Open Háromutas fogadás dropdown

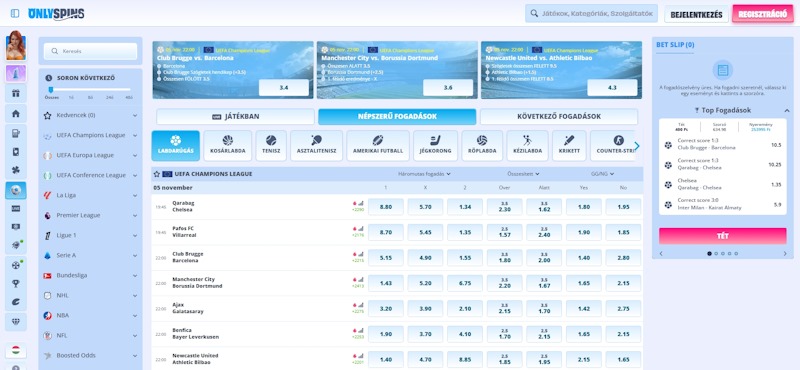[424, 174]
